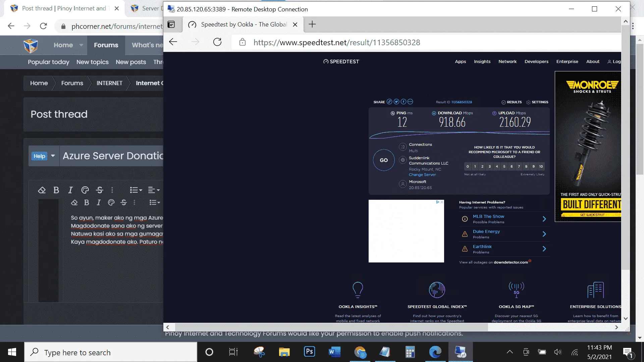Open the About menu on Speedtest
Screen dimensions: 644x362
[x=593, y=62]
